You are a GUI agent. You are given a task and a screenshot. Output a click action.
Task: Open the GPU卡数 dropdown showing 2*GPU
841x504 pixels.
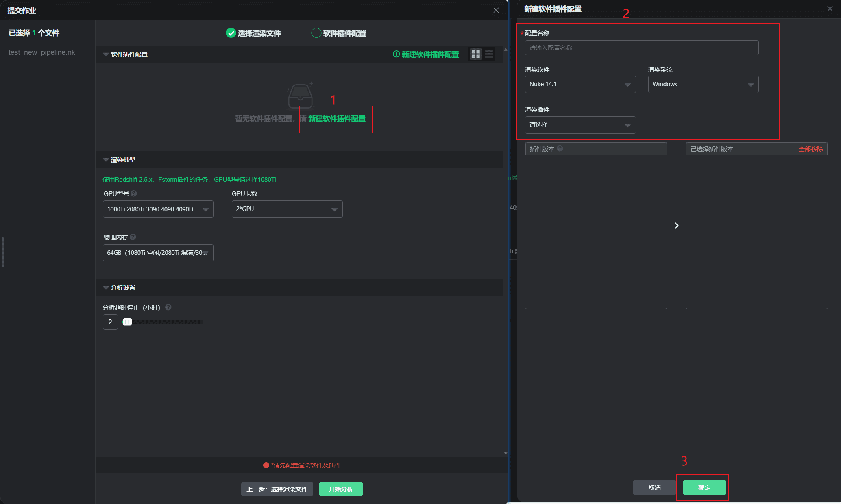click(x=287, y=209)
